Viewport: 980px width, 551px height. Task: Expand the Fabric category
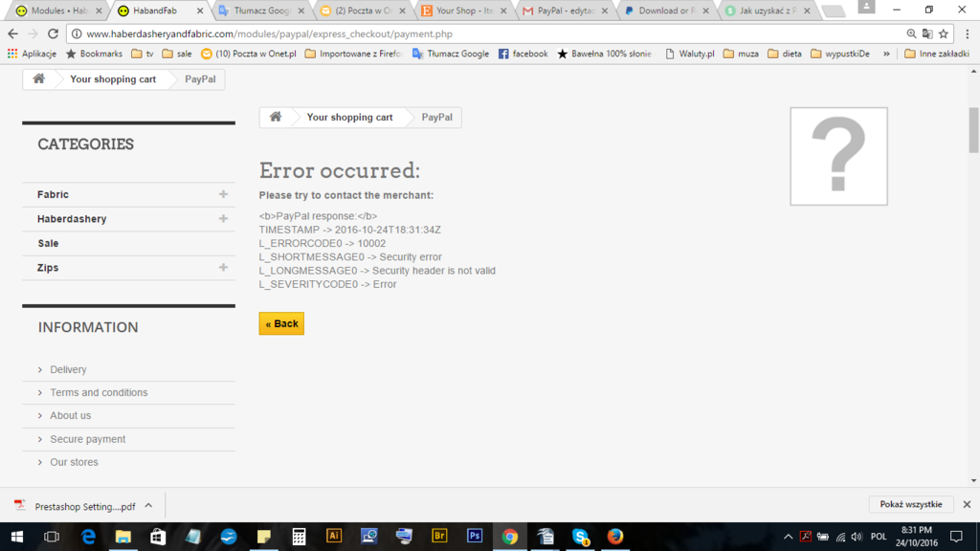pos(223,194)
